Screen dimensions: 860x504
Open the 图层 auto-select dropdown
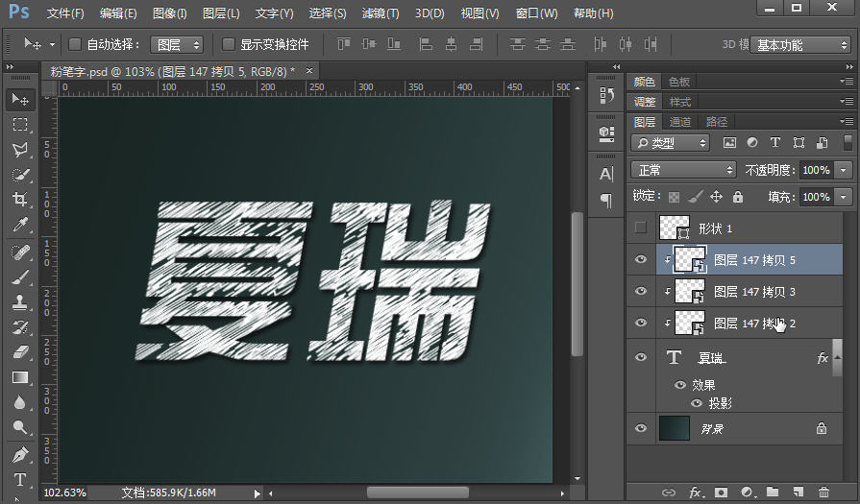click(x=177, y=45)
